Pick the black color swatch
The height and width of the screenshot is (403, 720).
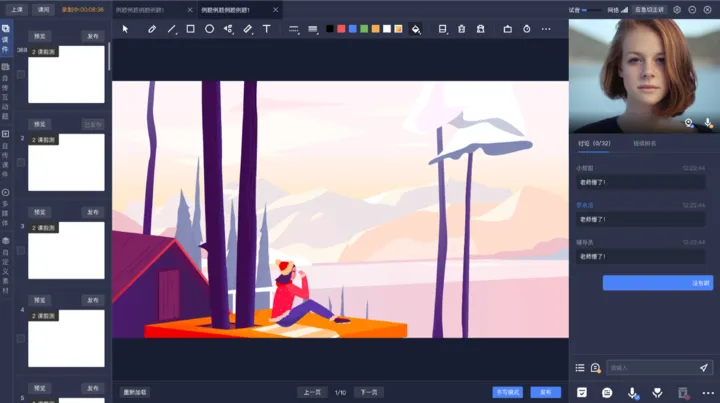coord(330,29)
